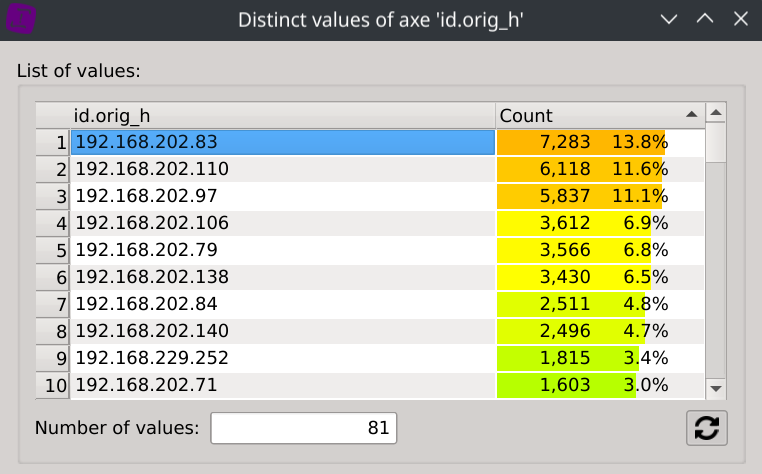Minimize the Distinct values window
This screenshot has width=762, height=474.
click(670, 19)
